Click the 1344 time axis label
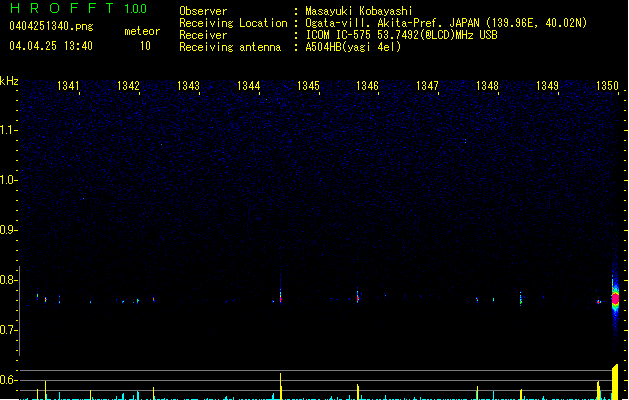629x400 pixels. click(x=248, y=86)
